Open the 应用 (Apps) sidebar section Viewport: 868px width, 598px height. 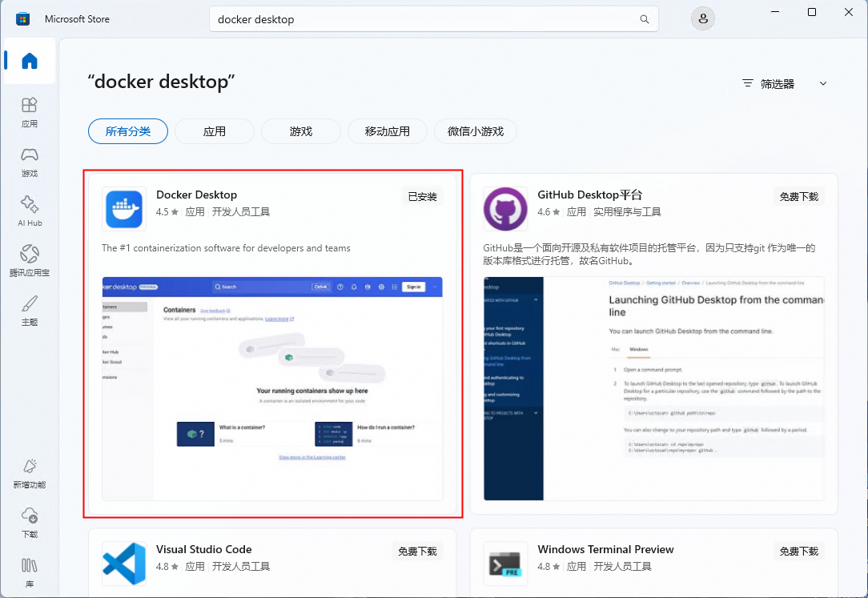click(30, 112)
